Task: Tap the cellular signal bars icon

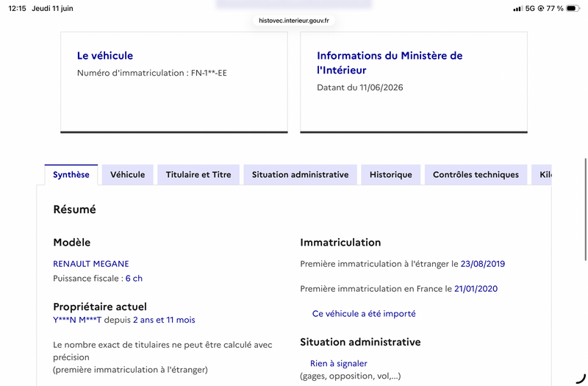Action: coord(517,8)
